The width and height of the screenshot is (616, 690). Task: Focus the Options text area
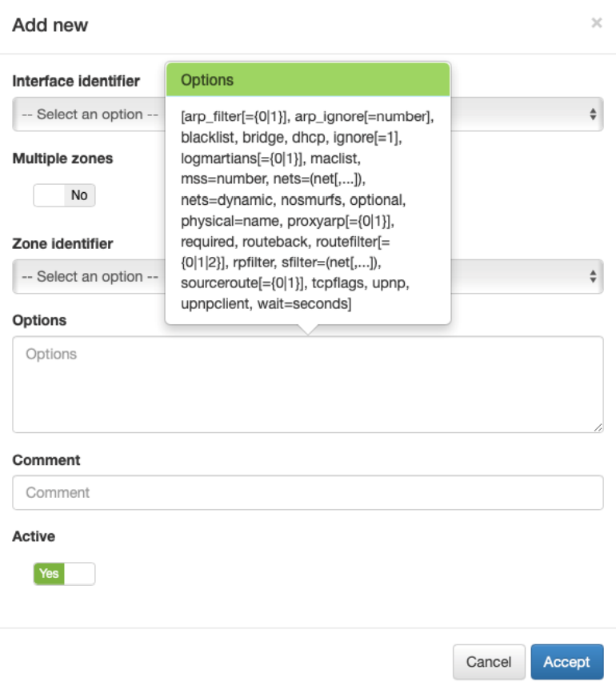307,384
